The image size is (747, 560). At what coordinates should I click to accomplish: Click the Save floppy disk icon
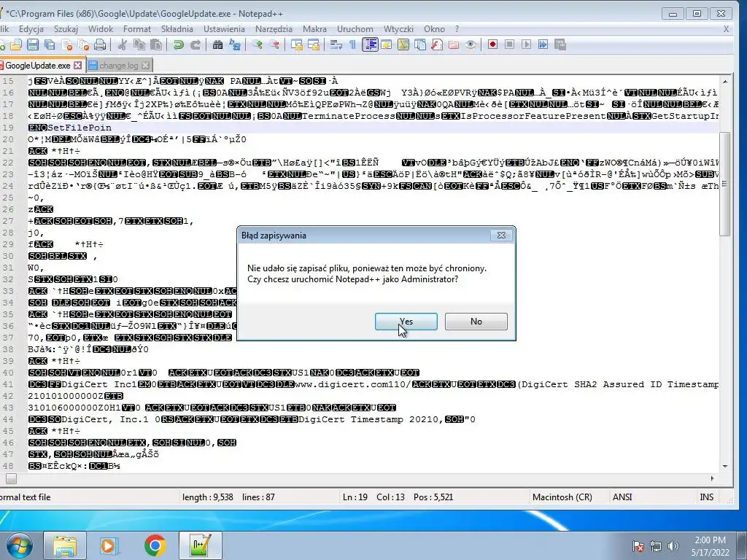coord(32,44)
